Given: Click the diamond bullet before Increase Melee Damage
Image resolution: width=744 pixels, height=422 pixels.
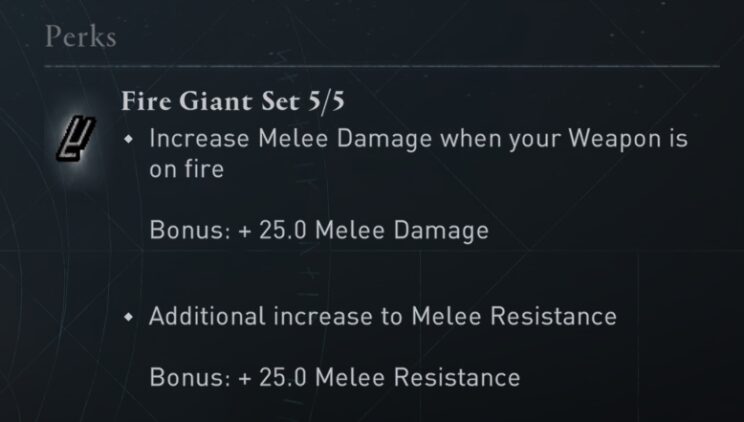Looking at the screenshot, I should [x=128, y=139].
